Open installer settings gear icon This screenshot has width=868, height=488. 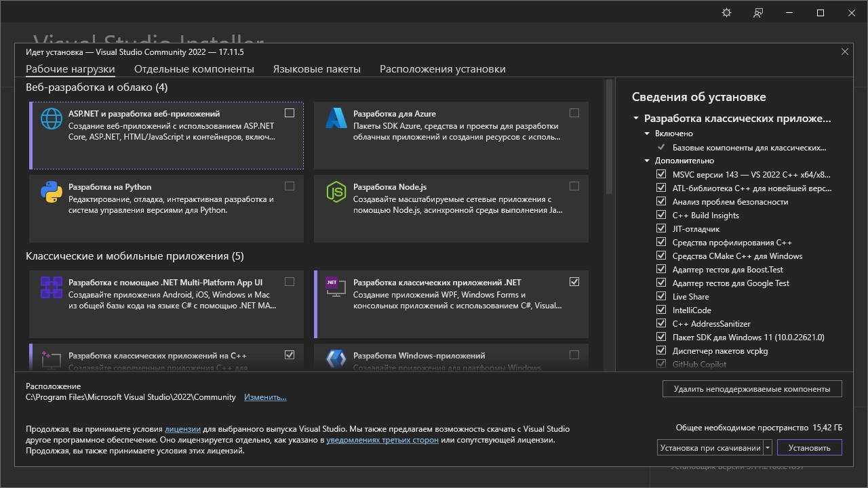tap(726, 13)
